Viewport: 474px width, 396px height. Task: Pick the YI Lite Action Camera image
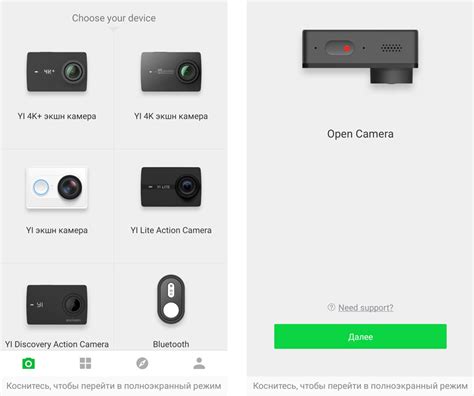point(171,187)
